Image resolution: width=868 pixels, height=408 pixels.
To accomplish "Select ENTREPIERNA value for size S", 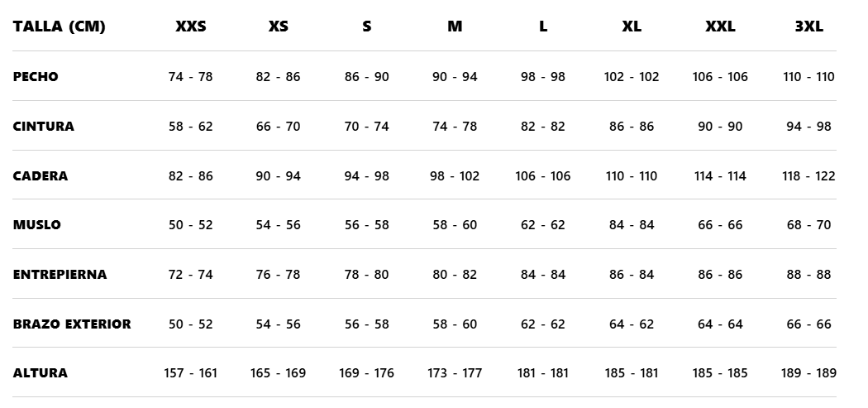I will click(x=366, y=275).
